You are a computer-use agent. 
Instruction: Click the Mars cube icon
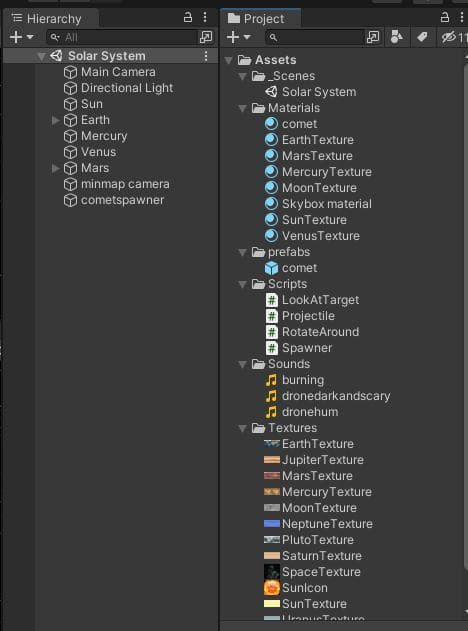tap(70, 168)
